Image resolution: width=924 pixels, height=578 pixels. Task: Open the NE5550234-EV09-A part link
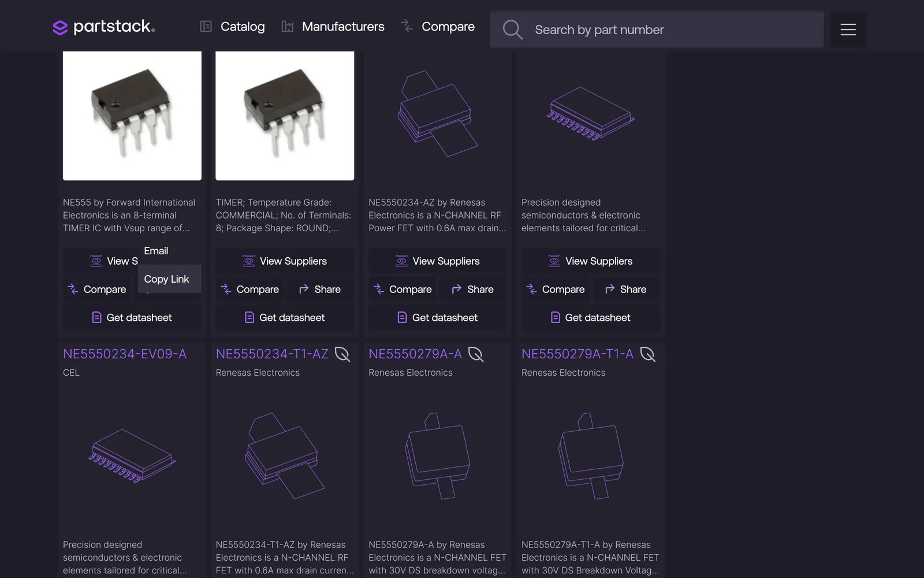click(x=125, y=354)
